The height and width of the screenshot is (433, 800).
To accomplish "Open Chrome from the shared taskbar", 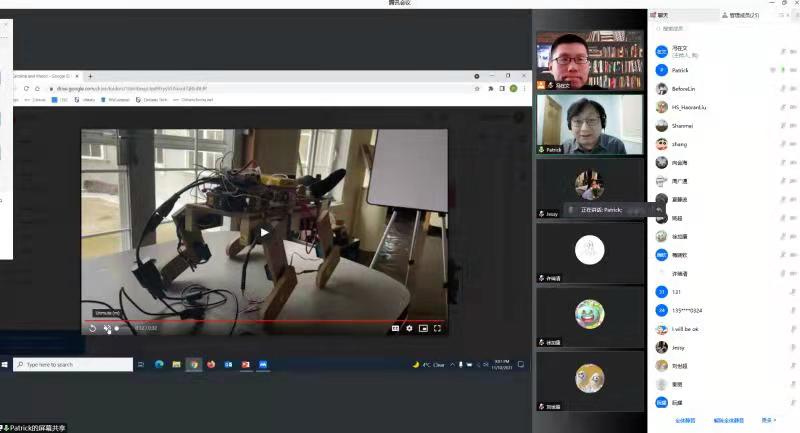I will (x=194, y=364).
